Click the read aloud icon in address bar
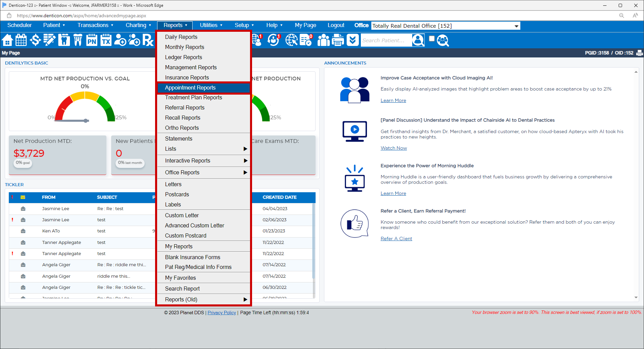The width and height of the screenshot is (644, 349). pos(635,16)
